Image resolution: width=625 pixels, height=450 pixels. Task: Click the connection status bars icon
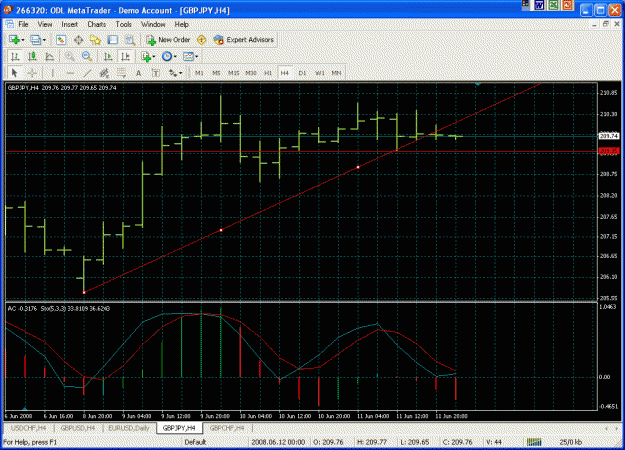click(534, 442)
